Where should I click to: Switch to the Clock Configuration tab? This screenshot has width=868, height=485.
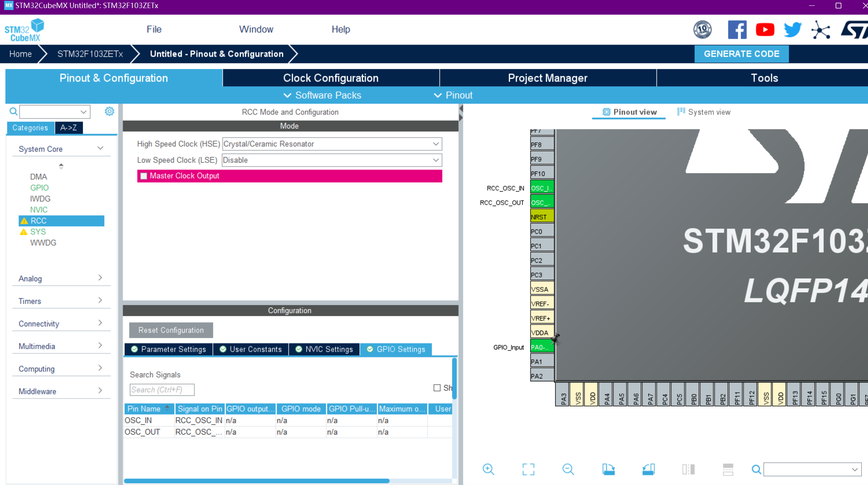(x=331, y=78)
